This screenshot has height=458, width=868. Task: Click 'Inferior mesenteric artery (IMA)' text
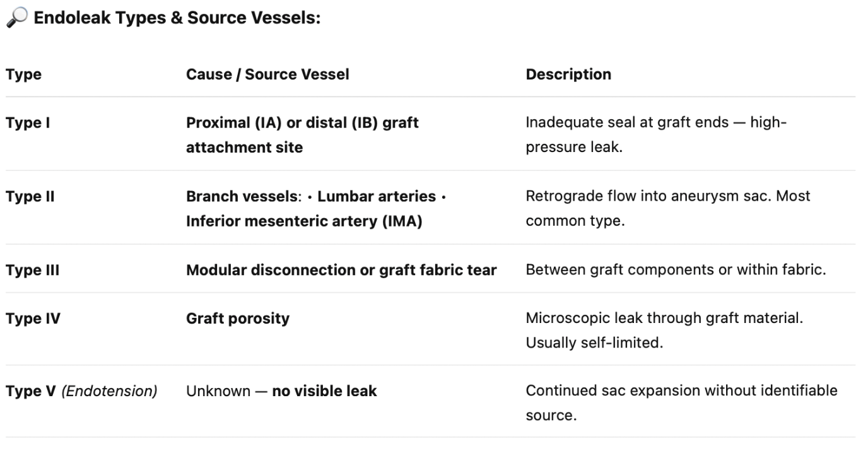point(304,222)
